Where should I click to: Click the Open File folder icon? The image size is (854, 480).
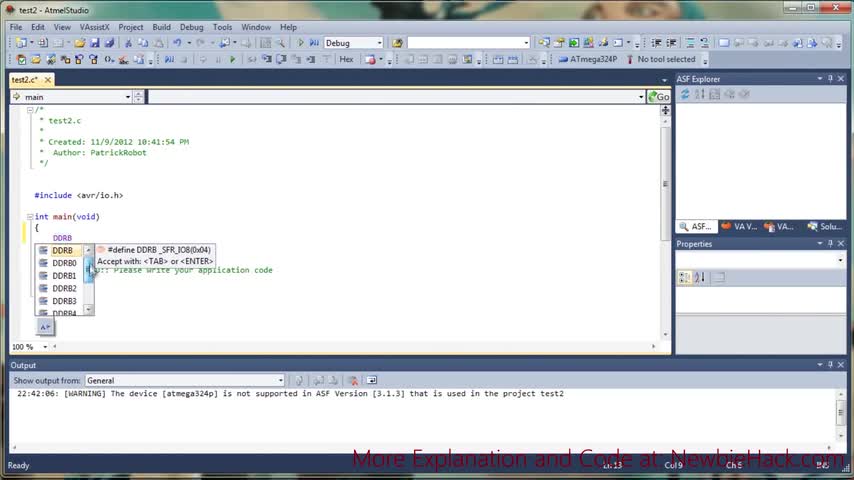80,43
